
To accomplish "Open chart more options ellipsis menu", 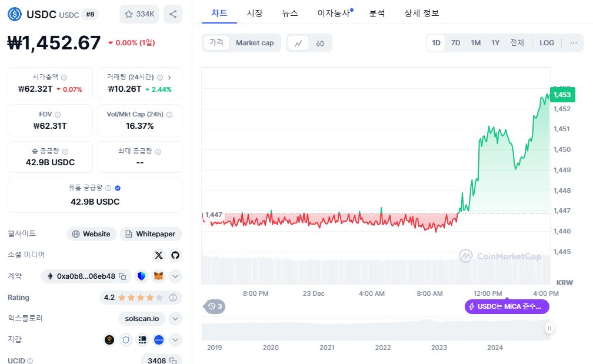I will click(574, 43).
